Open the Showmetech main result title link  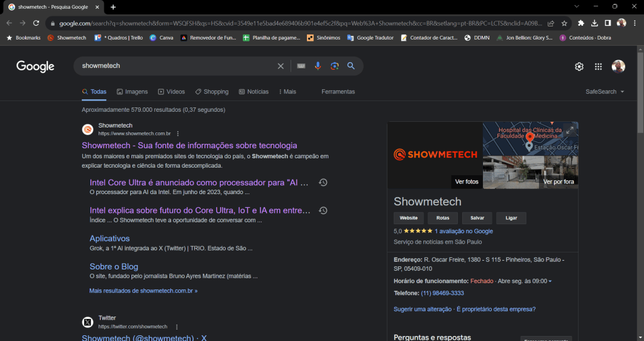pos(189,146)
